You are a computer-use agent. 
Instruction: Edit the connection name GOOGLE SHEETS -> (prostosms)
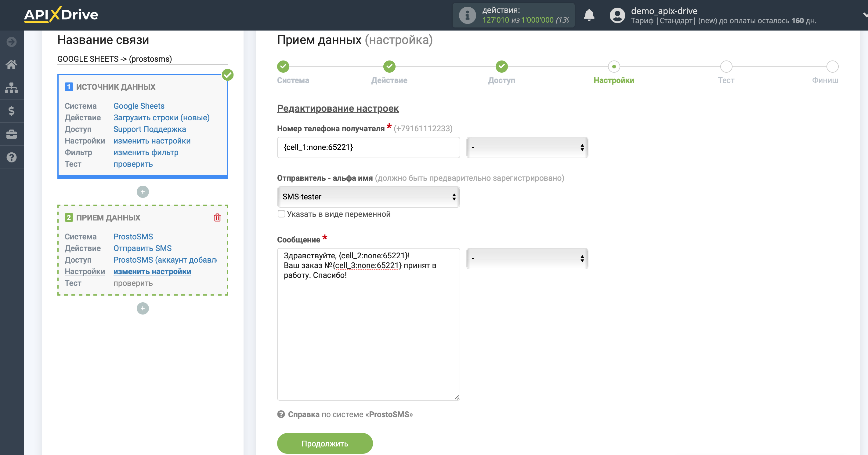point(143,59)
